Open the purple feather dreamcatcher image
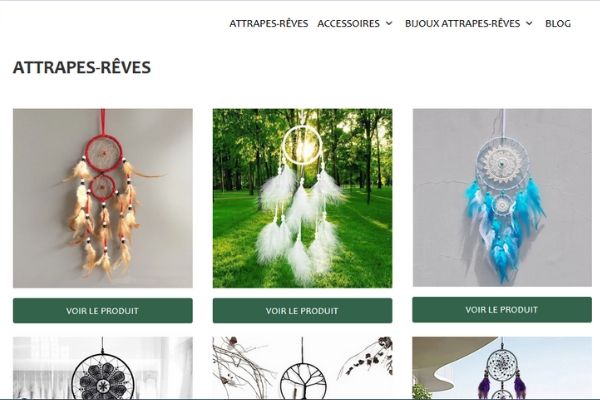Screen dimensions: 600x400 [x=502, y=368]
